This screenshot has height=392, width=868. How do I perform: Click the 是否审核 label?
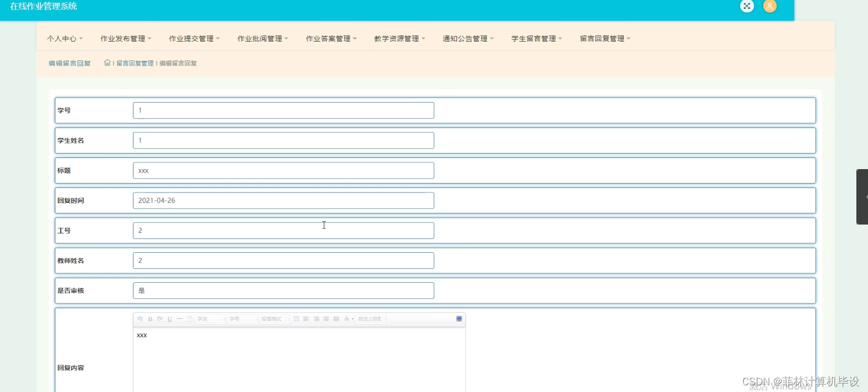[x=71, y=291]
